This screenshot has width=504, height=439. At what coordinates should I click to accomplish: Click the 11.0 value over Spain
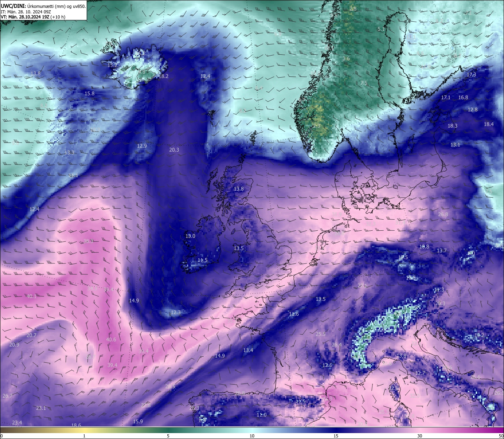261,415
